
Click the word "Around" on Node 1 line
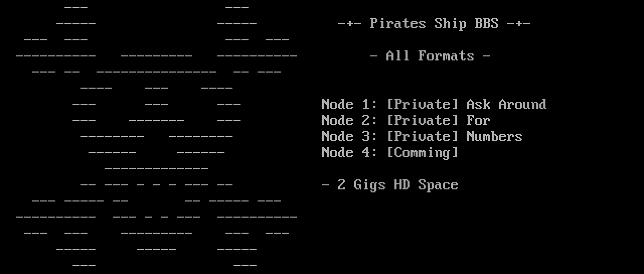(x=522, y=104)
